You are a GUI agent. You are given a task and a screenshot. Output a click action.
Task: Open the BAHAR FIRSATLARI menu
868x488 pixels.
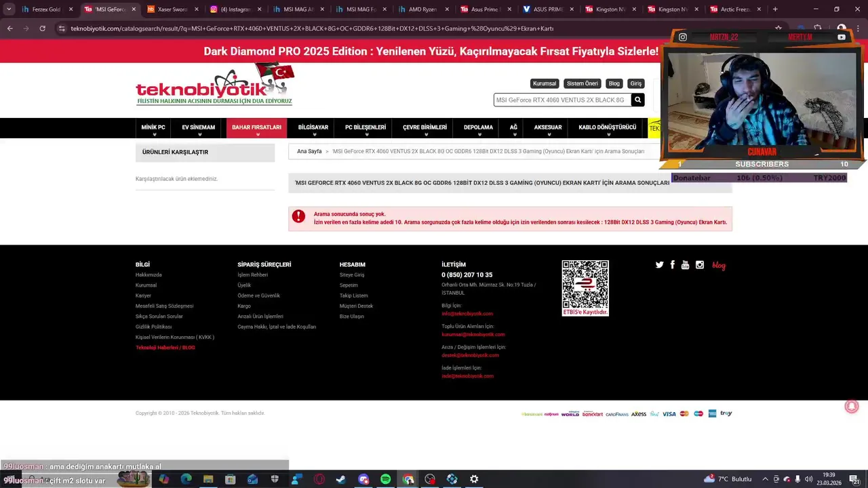coord(256,127)
